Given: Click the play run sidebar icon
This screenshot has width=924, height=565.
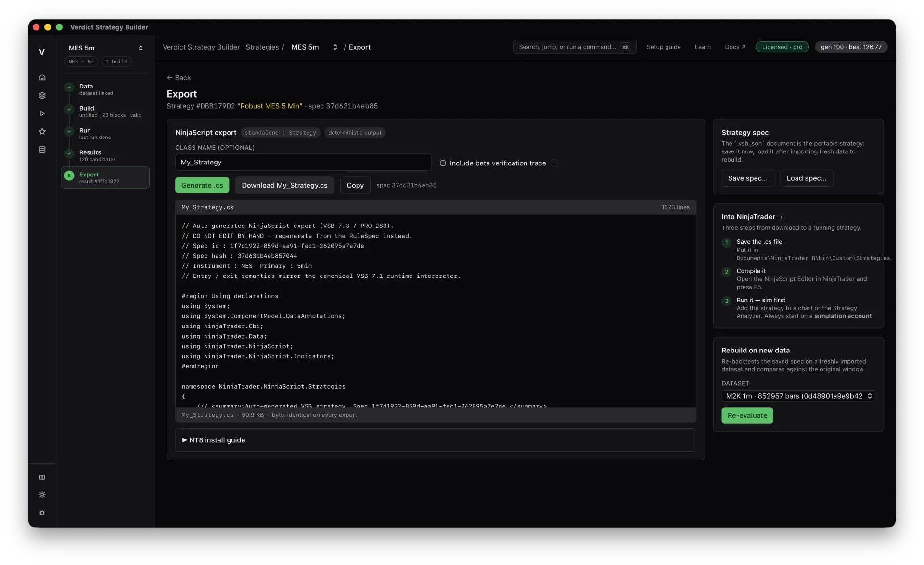Looking at the screenshot, I should point(42,113).
